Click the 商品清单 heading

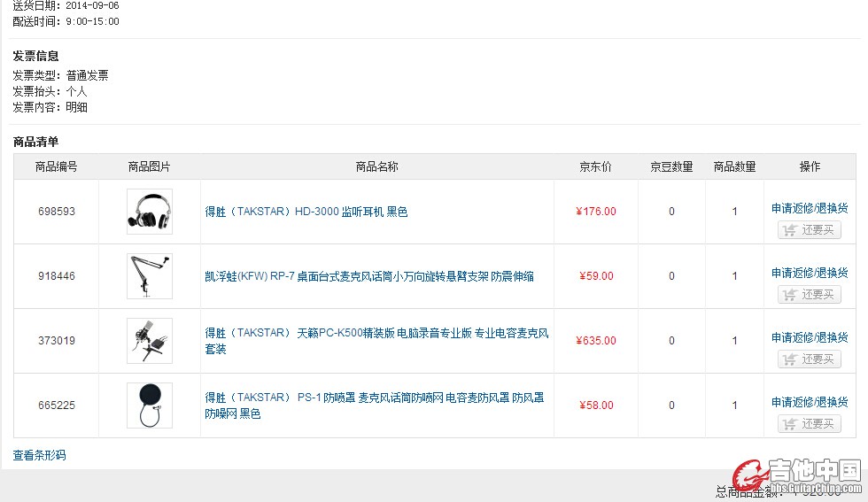[x=36, y=142]
